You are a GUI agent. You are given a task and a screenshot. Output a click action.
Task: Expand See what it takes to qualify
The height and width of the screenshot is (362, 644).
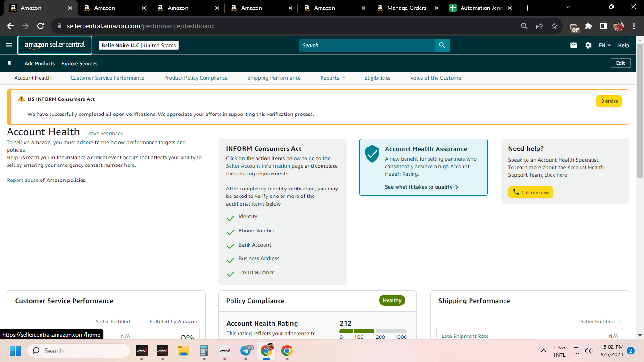point(421,187)
